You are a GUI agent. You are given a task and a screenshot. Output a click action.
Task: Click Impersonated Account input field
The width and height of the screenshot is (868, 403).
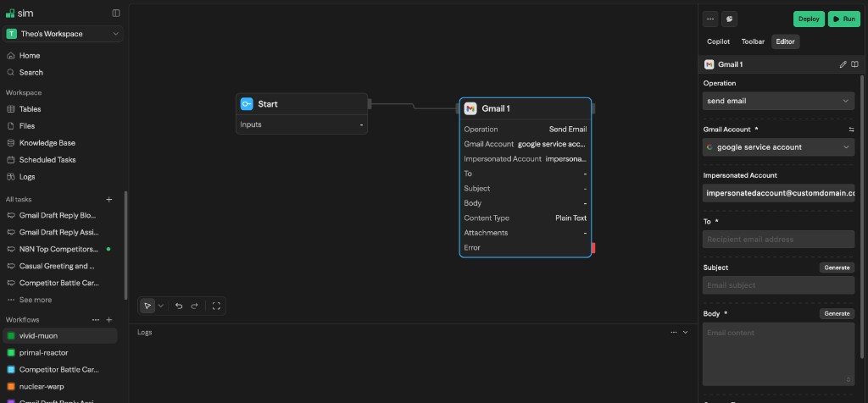click(778, 194)
